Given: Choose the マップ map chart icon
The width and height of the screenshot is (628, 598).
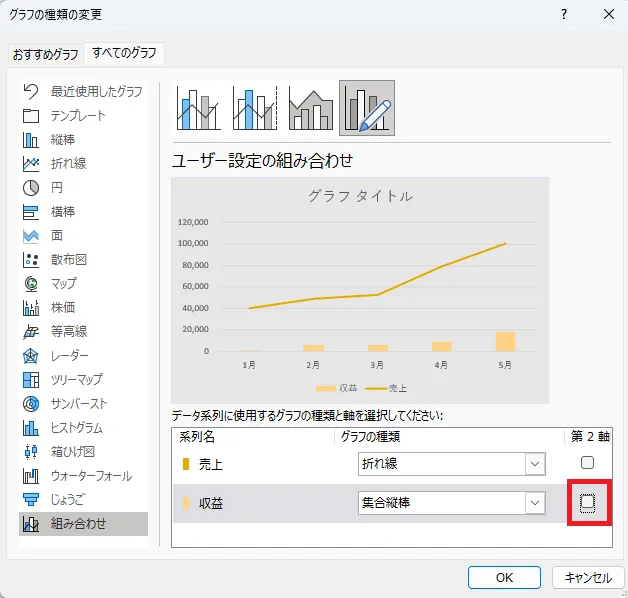Looking at the screenshot, I should coord(31,284).
